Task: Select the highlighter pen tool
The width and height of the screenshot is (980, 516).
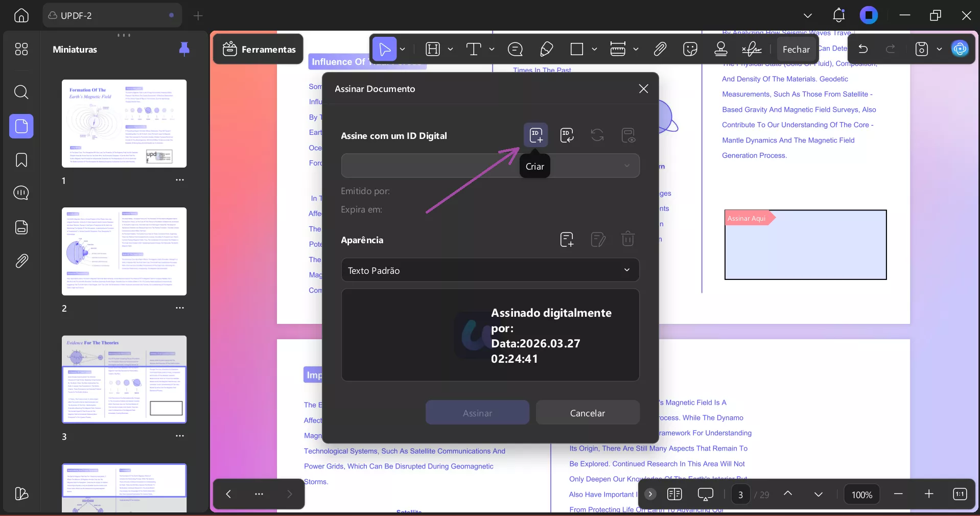Action: 546,49
